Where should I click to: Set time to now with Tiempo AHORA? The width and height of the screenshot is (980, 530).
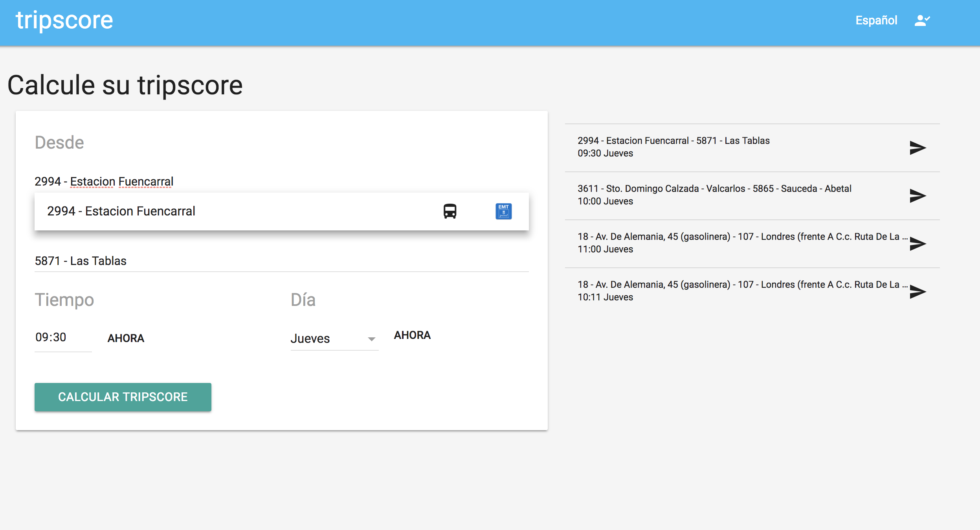[126, 338]
